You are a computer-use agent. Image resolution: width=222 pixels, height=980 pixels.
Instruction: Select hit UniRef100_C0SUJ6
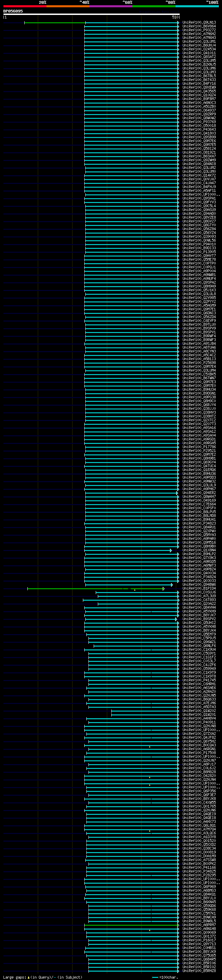coord(199,592)
